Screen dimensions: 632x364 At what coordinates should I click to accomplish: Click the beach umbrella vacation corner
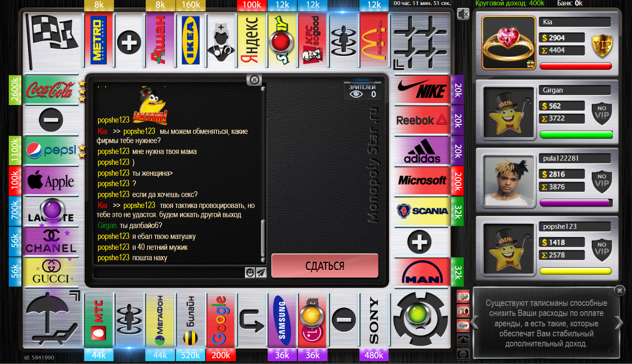coord(52,320)
